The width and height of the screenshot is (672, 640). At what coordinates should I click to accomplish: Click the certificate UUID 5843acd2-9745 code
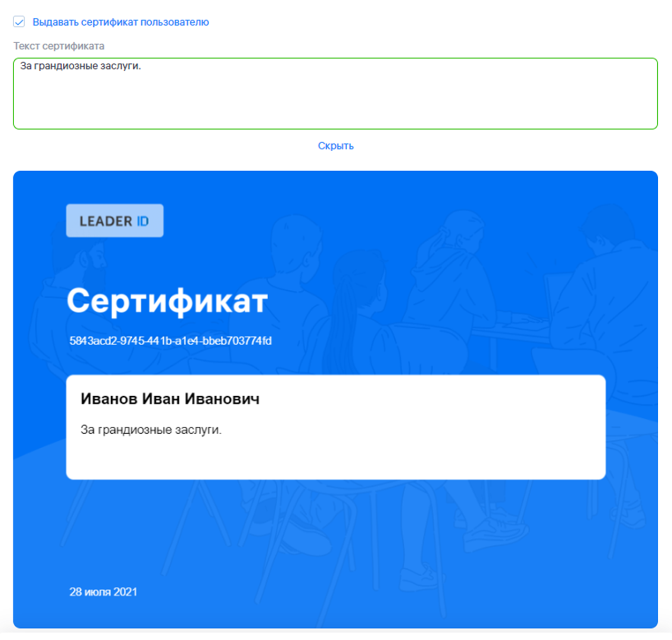[170, 341]
